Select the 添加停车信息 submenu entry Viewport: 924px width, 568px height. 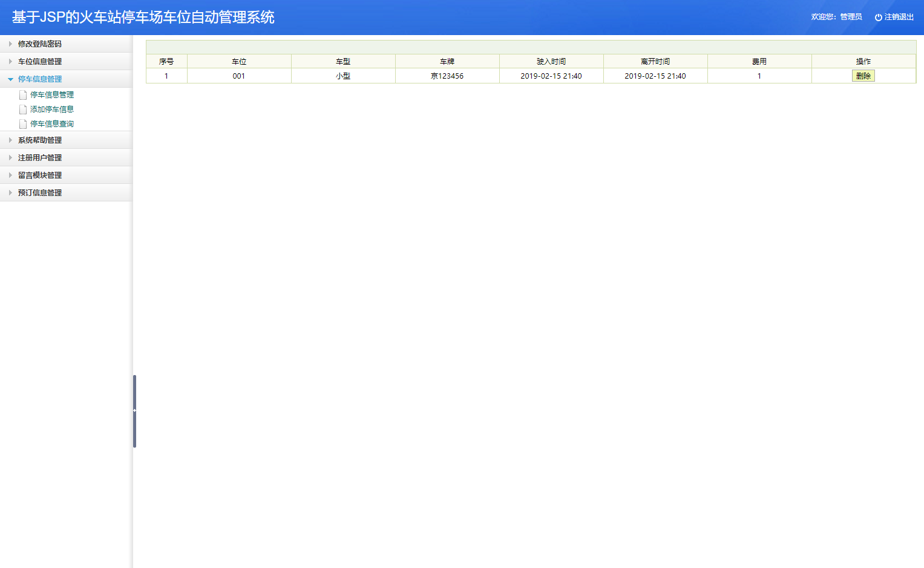[x=53, y=109]
